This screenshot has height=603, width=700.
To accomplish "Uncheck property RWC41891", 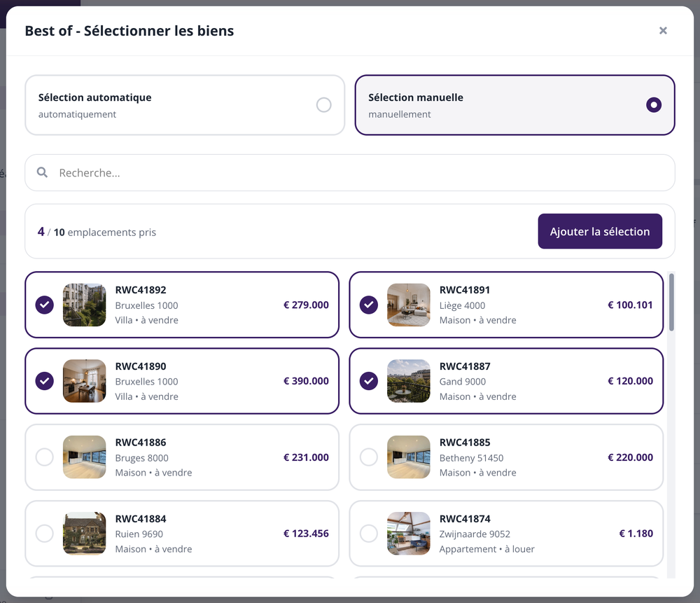I will [369, 305].
